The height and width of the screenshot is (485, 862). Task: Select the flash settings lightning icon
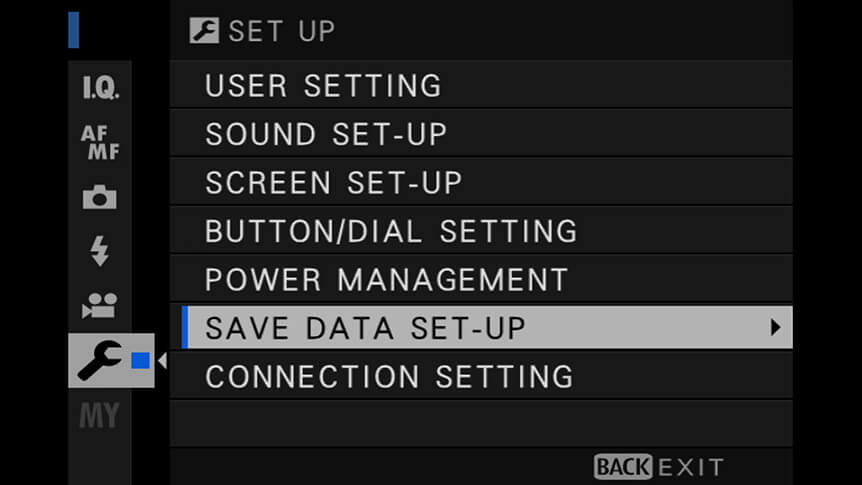tap(100, 251)
